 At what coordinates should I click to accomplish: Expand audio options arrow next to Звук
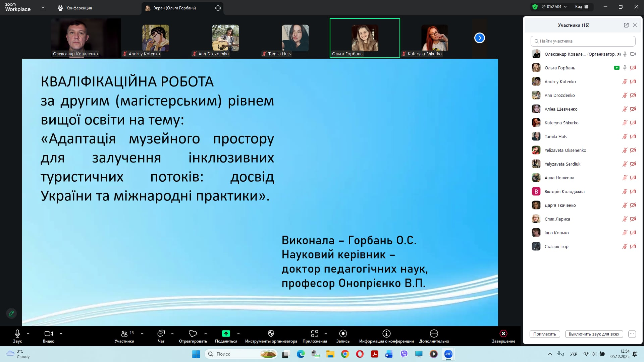[x=28, y=334]
